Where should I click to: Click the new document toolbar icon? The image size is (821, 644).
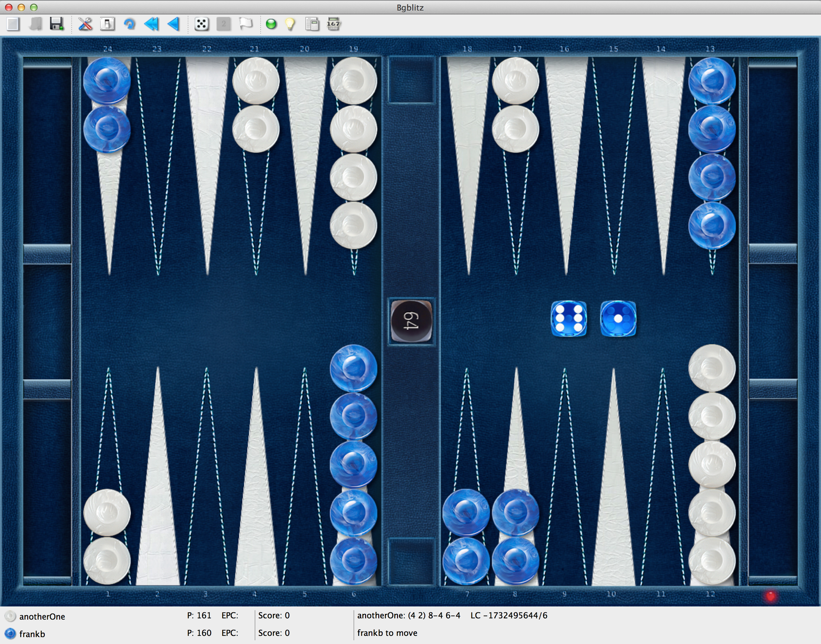click(x=13, y=24)
